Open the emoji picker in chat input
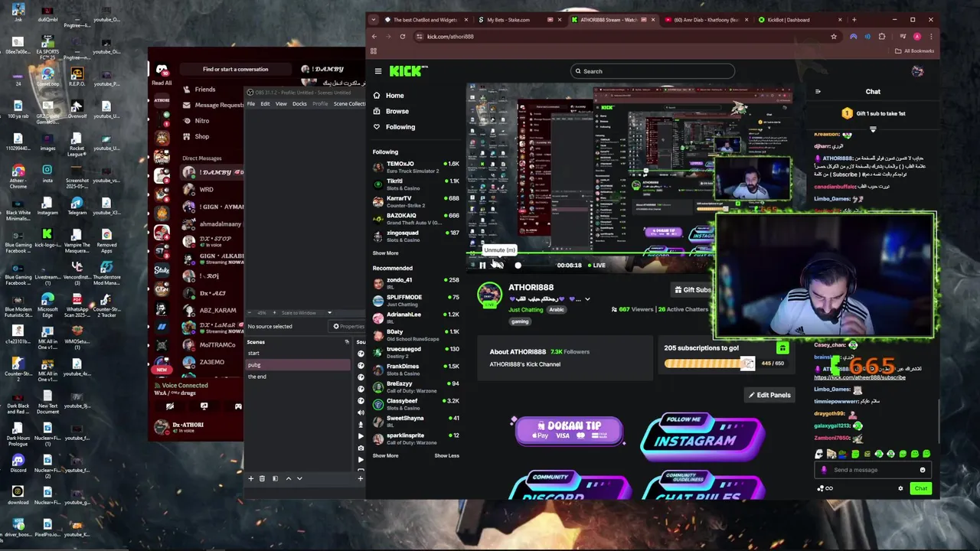The image size is (980, 551). pos(923,470)
